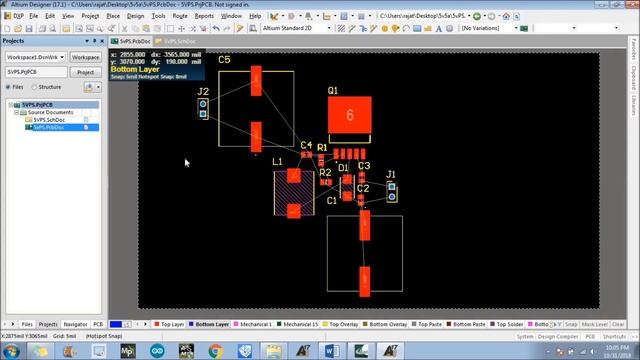Save the document with the floppy icon
This screenshot has height=360, width=640.
29,29
